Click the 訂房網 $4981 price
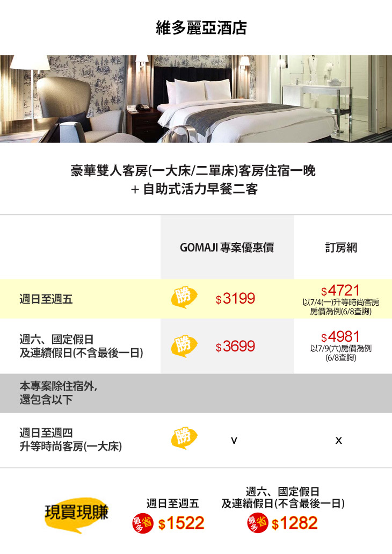The height and width of the screenshot is (554, 392). (340, 337)
